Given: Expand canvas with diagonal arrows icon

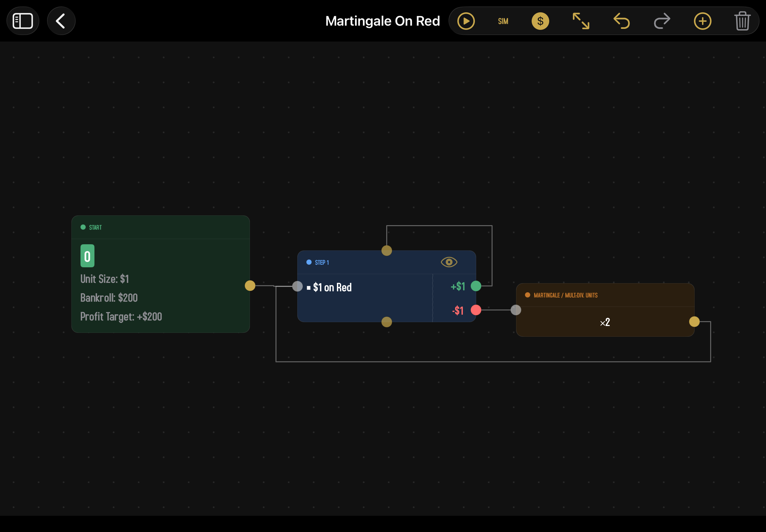Looking at the screenshot, I should (581, 21).
